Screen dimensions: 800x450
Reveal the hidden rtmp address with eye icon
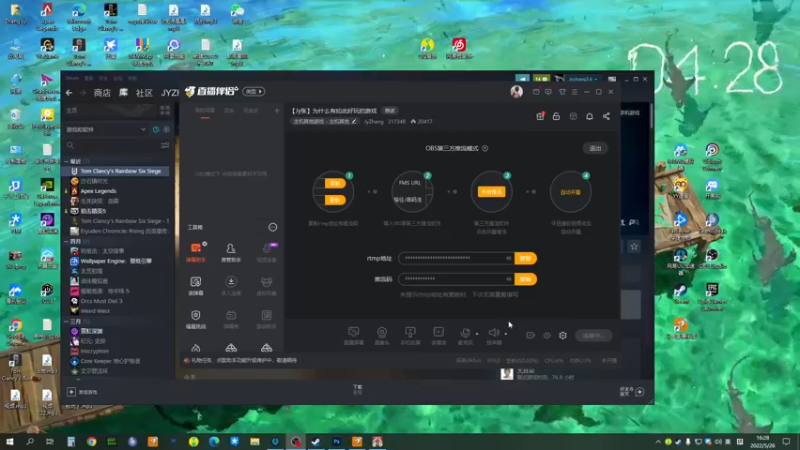(x=509, y=258)
